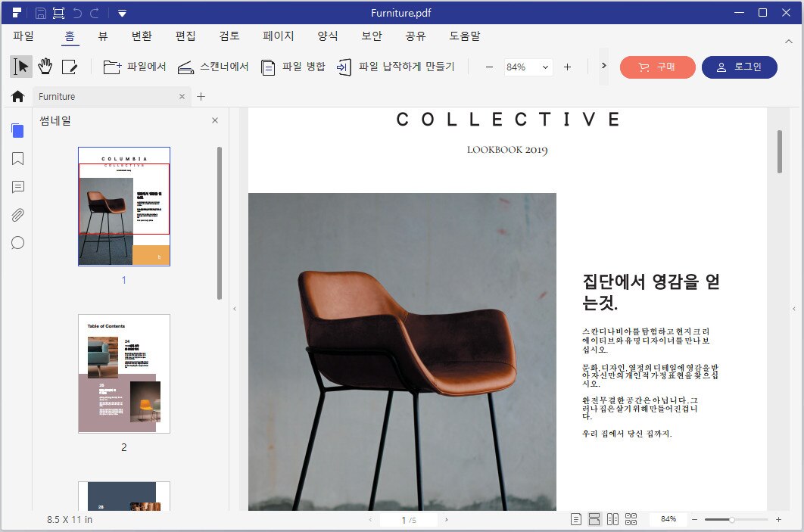Click the 8.5 X 11 in page size text
Viewport: 804px width, 532px height.
point(70,520)
